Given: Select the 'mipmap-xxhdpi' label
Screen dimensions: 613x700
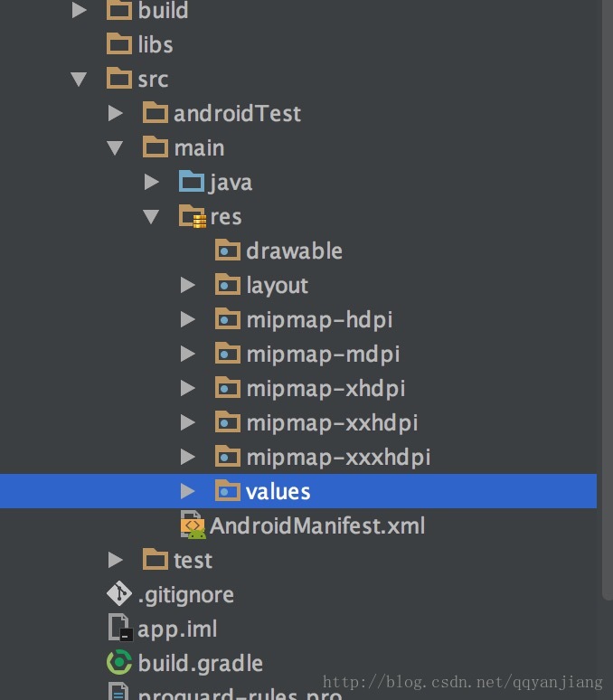Looking at the screenshot, I should (x=333, y=423).
